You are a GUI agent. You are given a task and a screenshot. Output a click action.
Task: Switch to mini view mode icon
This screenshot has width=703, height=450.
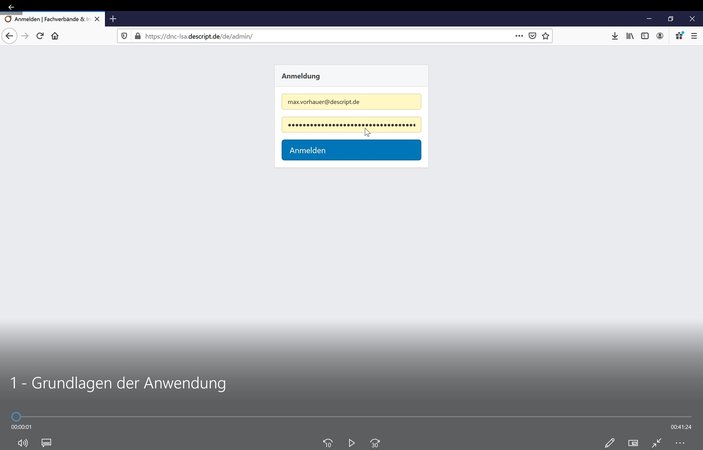[633, 443]
